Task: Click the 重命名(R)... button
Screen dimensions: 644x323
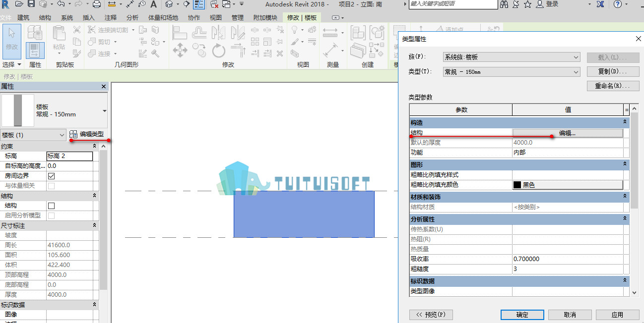Action: coord(613,86)
